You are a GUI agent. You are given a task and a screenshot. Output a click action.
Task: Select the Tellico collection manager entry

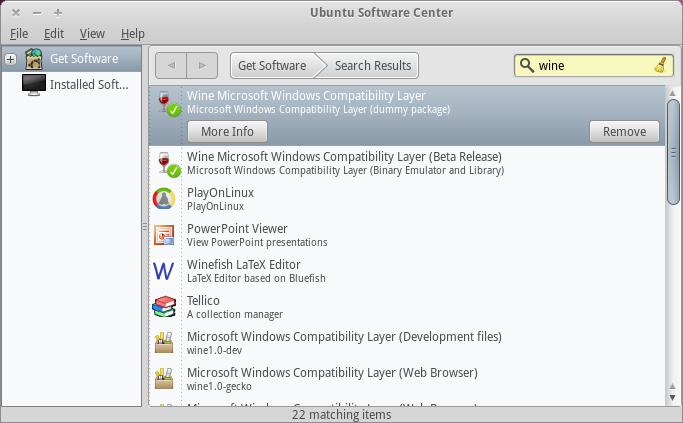click(407, 307)
